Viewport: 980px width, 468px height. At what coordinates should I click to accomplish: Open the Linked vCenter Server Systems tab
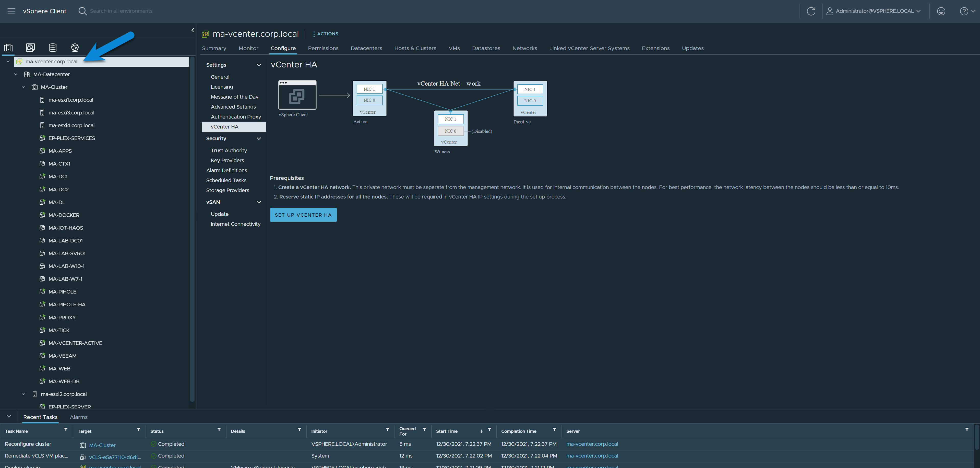tap(589, 48)
